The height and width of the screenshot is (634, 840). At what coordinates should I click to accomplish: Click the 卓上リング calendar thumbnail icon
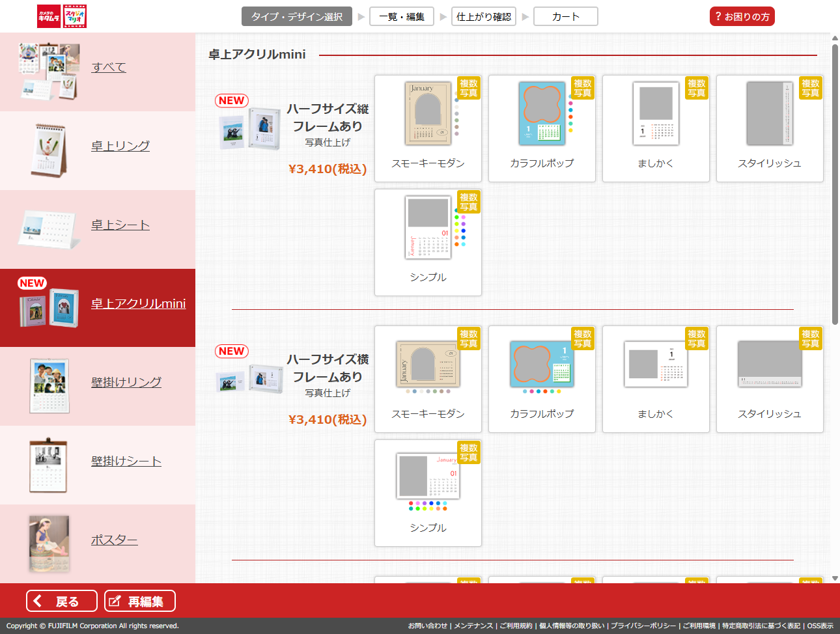pyautogui.click(x=49, y=150)
